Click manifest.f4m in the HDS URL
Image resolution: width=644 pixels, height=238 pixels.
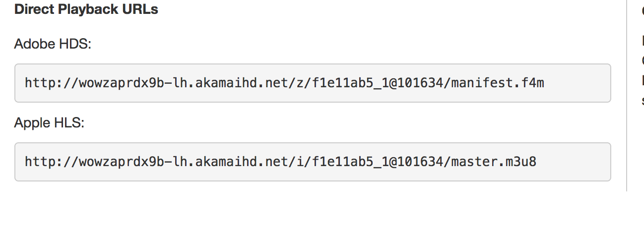(498, 83)
